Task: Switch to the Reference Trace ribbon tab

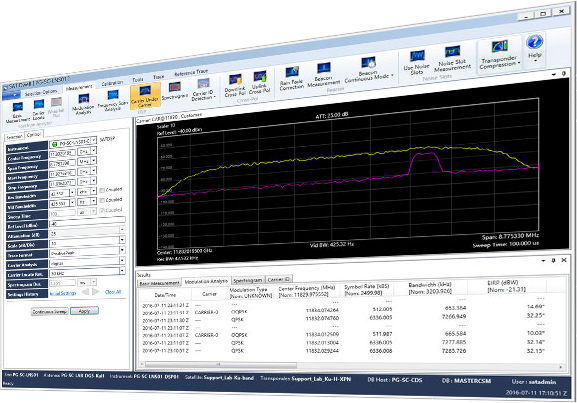Action: coord(191,73)
